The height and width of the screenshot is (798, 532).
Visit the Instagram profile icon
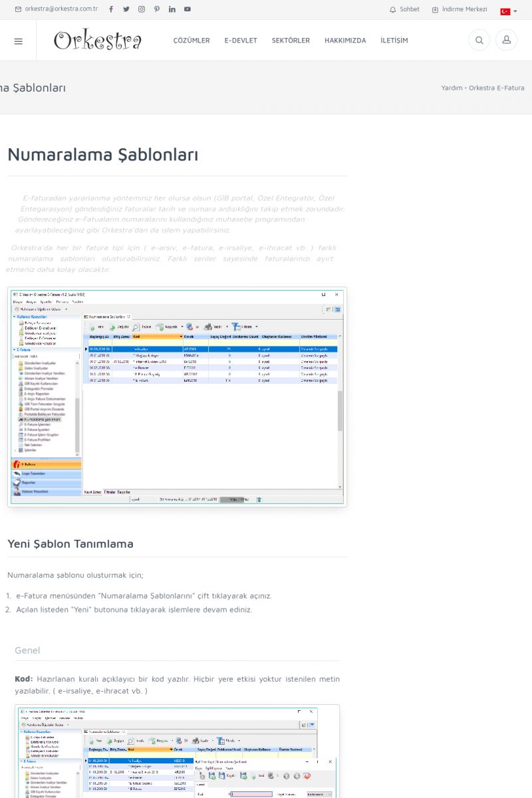tap(142, 9)
